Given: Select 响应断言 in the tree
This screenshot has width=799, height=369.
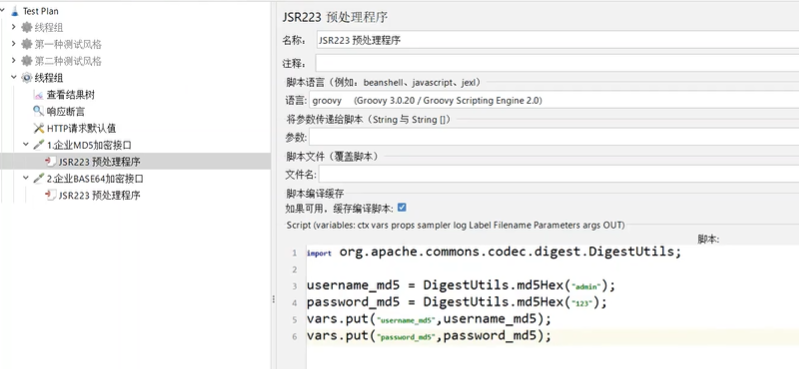Looking at the screenshot, I should click(66, 111).
